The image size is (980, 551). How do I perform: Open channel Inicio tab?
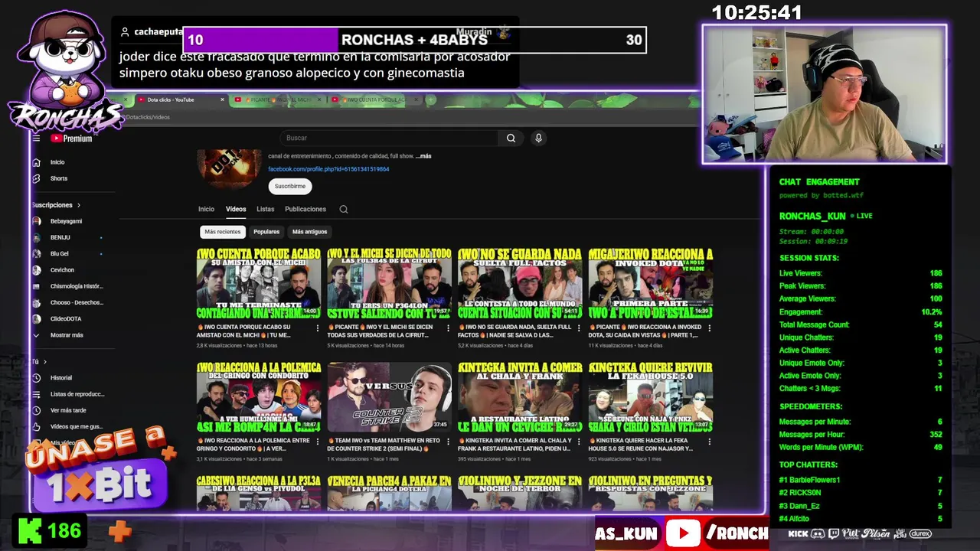[207, 209]
